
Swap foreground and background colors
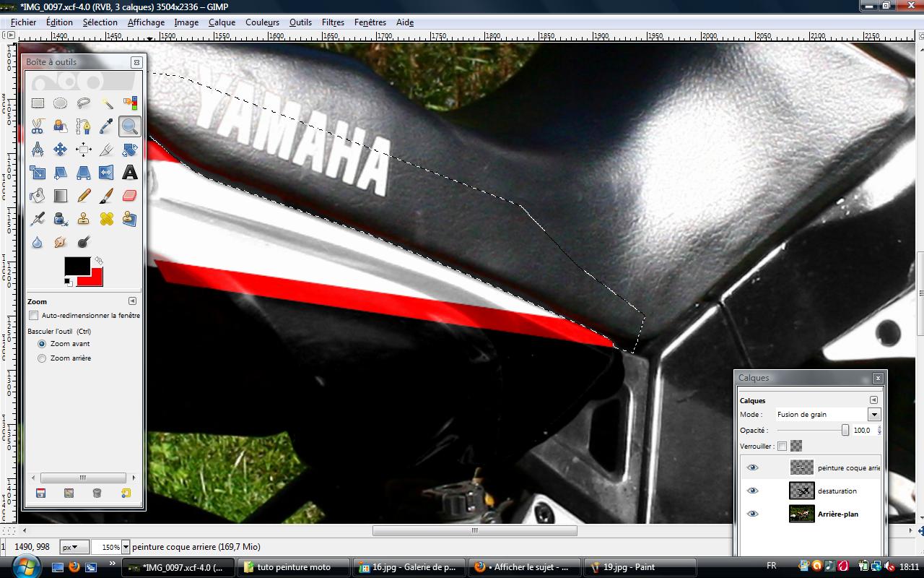tap(98, 261)
